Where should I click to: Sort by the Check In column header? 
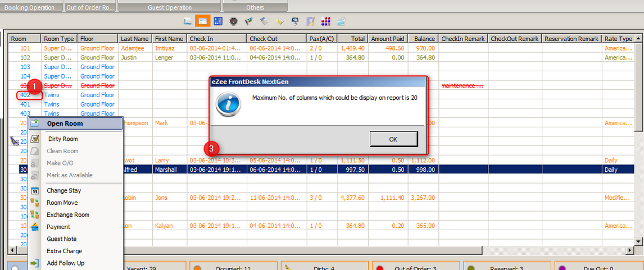click(216, 39)
